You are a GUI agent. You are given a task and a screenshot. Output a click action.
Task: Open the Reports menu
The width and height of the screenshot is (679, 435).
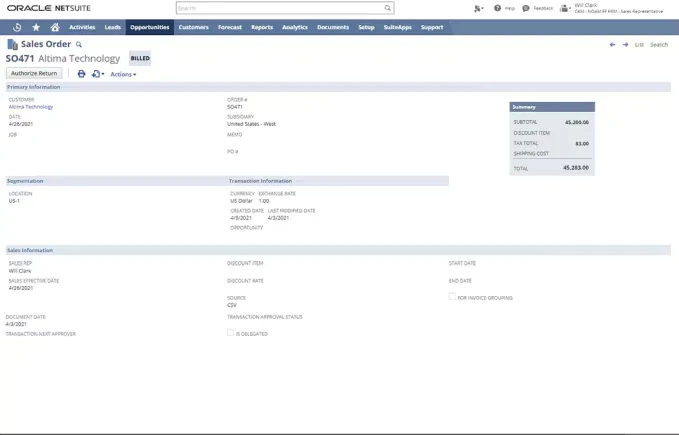(262, 27)
